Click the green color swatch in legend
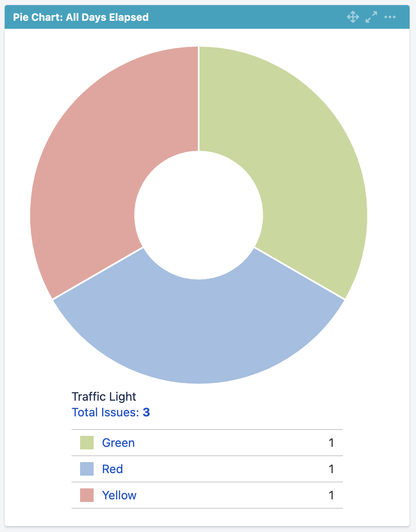Viewport: 416px width, 532px height. pyautogui.click(x=86, y=442)
